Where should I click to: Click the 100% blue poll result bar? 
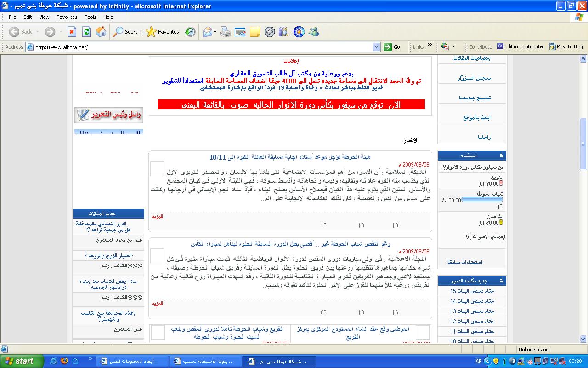(481, 200)
